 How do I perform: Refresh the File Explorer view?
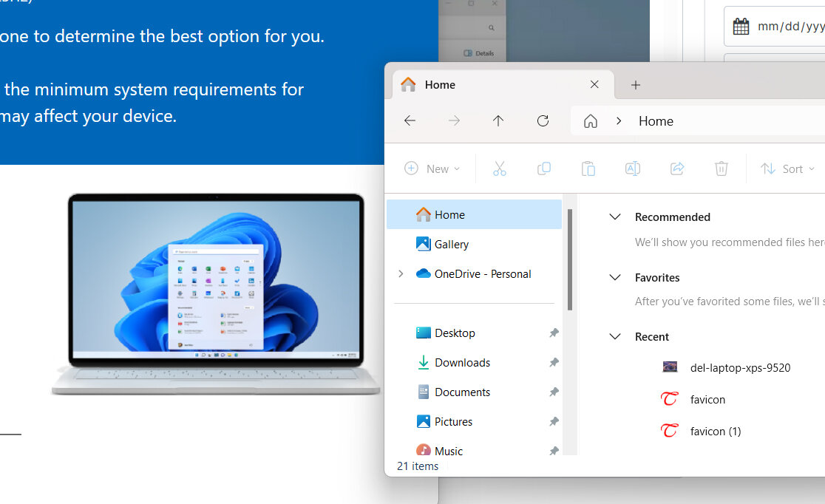click(543, 121)
